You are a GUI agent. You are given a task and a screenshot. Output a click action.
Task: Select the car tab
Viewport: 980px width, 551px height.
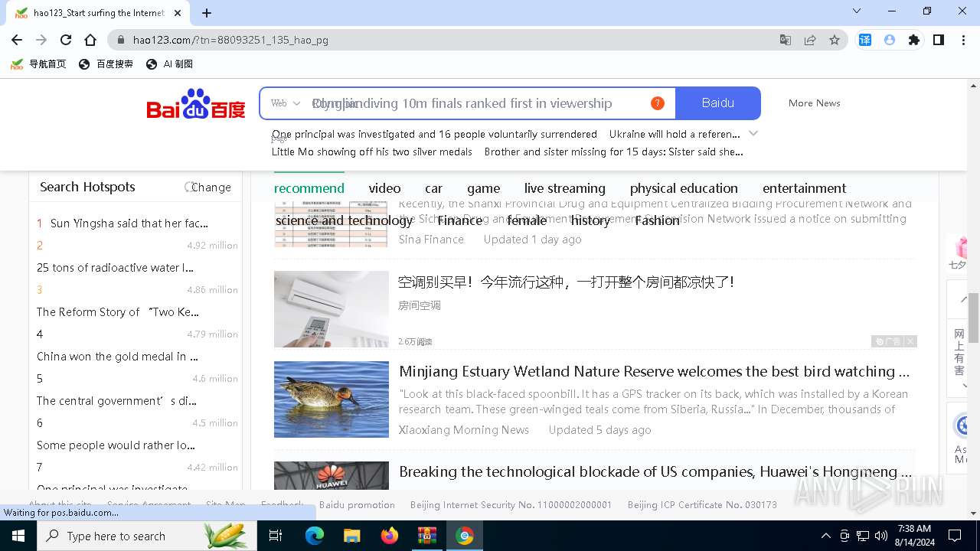433,188
